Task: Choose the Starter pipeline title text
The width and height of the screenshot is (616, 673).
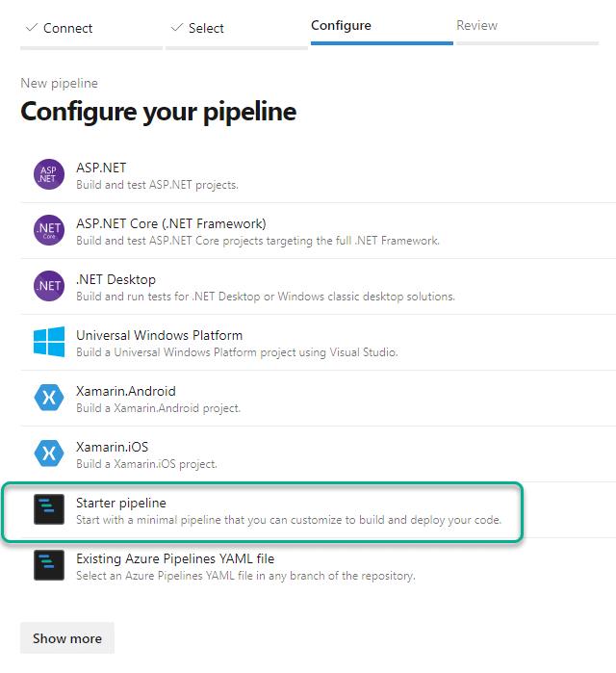Action: tap(121, 503)
